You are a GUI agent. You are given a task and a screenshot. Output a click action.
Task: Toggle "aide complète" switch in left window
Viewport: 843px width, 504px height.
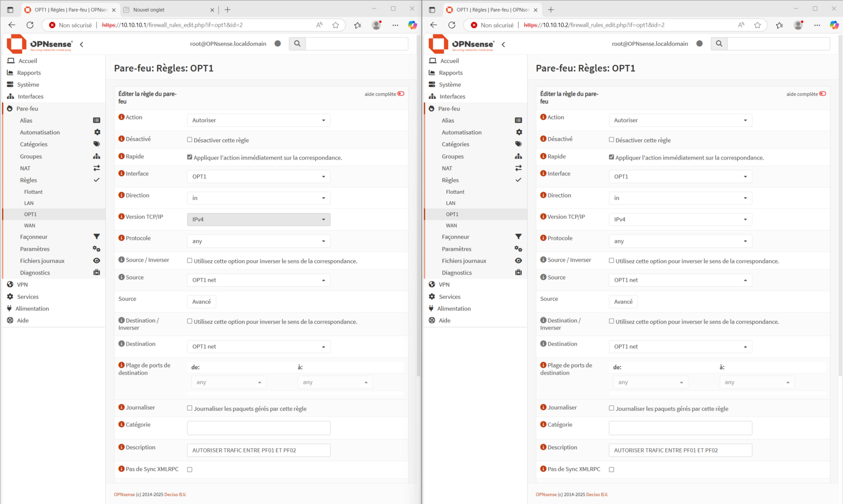point(401,94)
